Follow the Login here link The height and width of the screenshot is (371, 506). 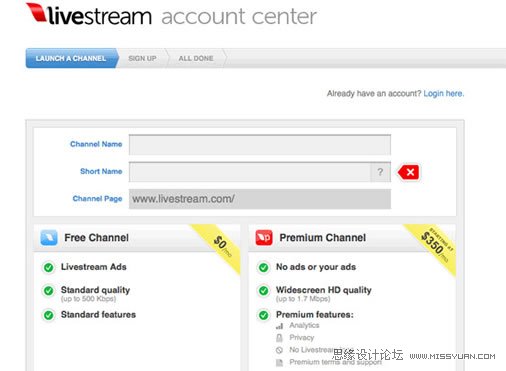point(444,94)
